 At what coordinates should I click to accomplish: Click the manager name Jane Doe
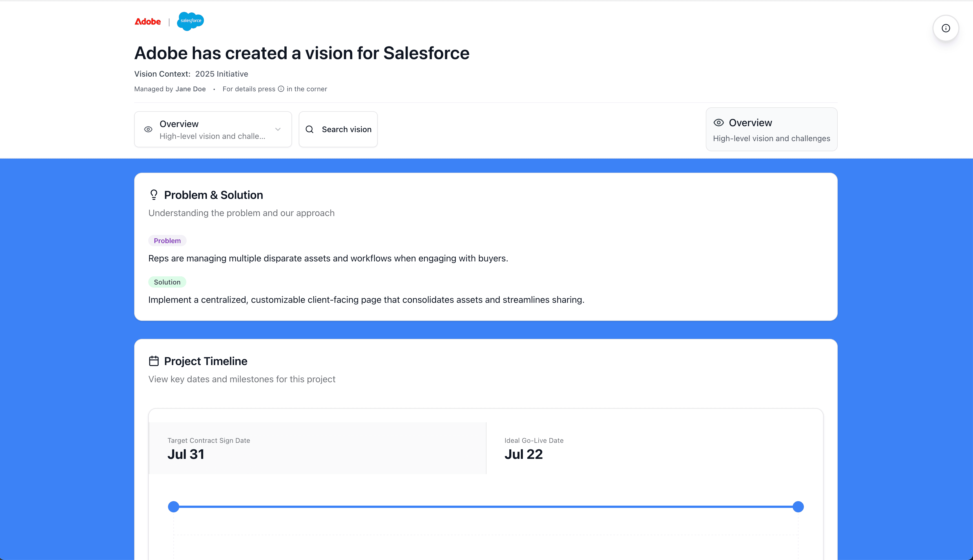click(191, 89)
